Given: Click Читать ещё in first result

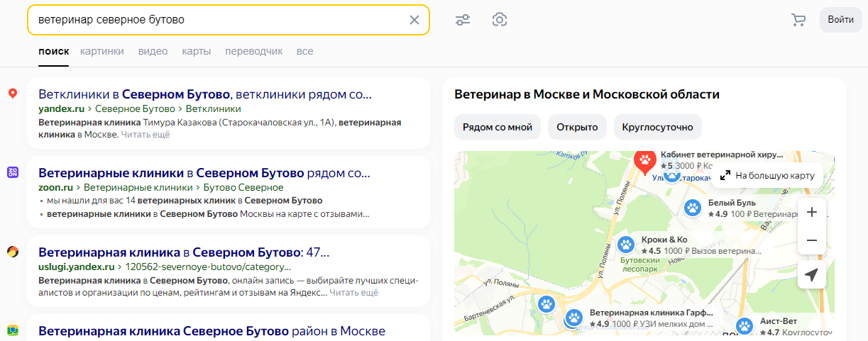Looking at the screenshot, I should (145, 134).
